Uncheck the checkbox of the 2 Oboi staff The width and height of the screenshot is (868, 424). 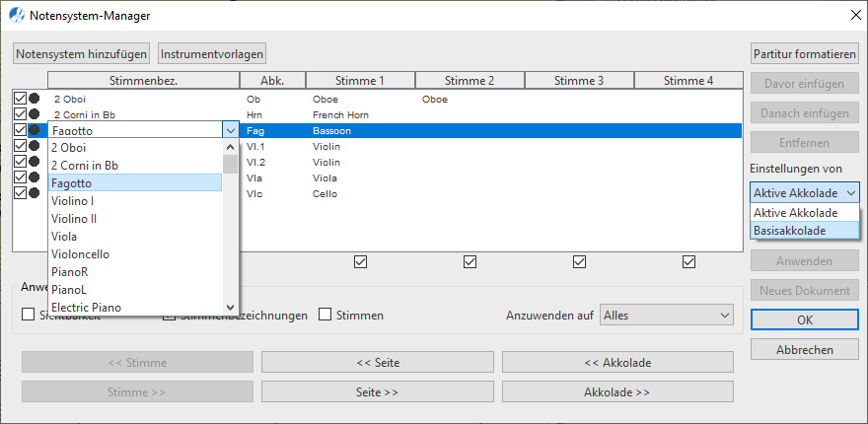20,99
